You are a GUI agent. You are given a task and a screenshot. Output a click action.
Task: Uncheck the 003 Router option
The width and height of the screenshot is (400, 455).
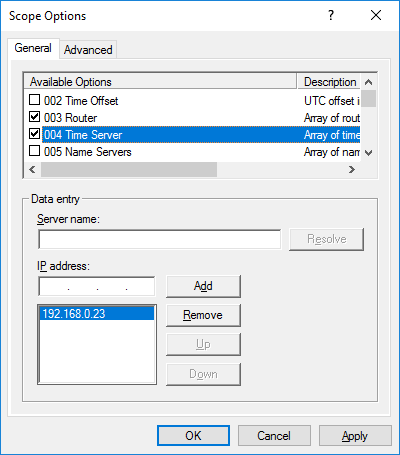pyautogui.click(x=34, y=117)
